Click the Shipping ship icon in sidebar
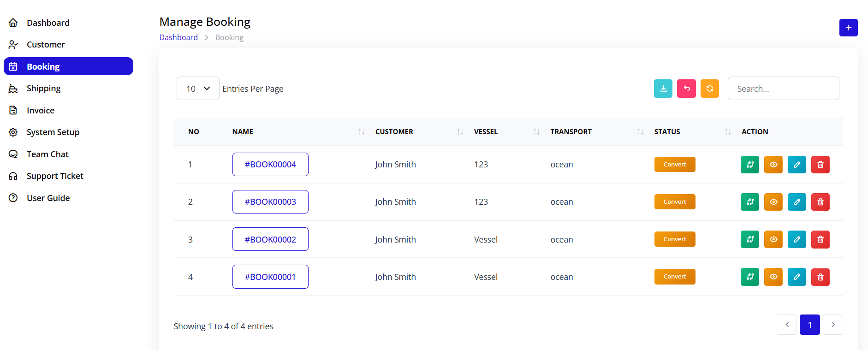868x350 pixels. pyautogui.click(x=13, y=88)
